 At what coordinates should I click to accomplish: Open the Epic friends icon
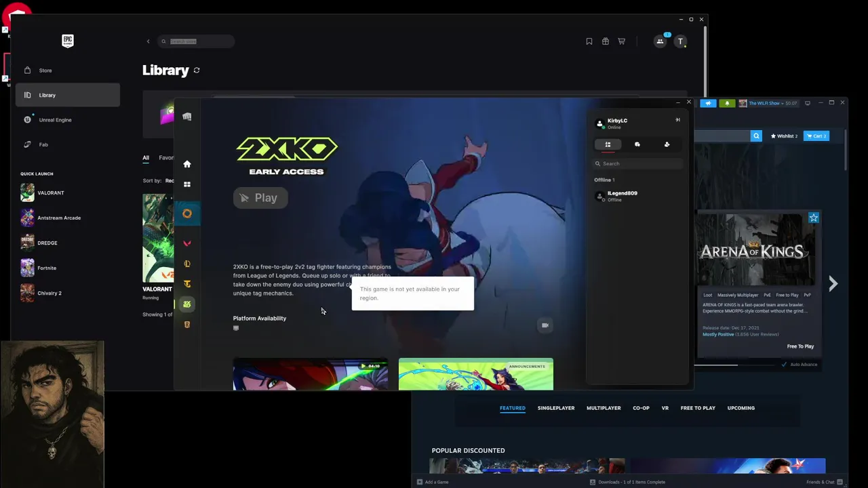(660, 41)
